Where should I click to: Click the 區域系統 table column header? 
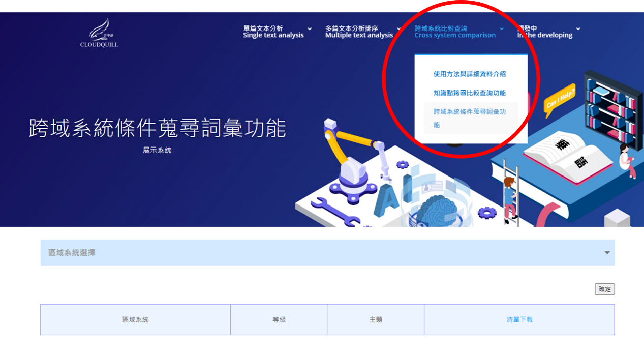(x=135, y=319)
